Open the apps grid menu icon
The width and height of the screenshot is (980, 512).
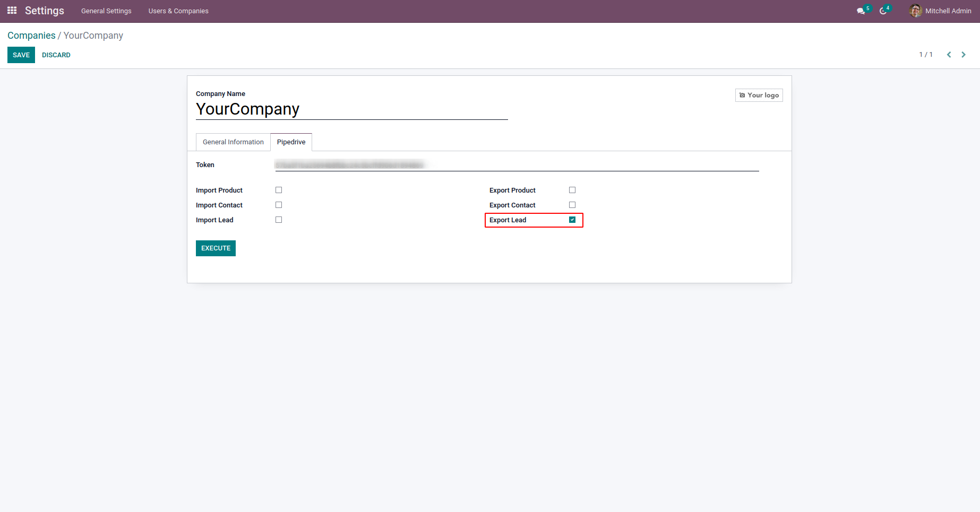click(x=12, y=11)
